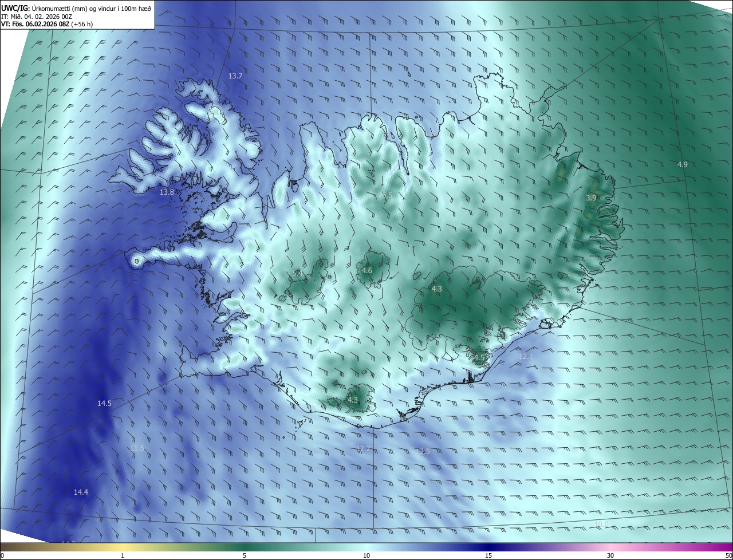The width and height of the screenshot is (733, 560).
Task: Click the 4.6 value label on Hofsjökull glacier
Action: 367,270
